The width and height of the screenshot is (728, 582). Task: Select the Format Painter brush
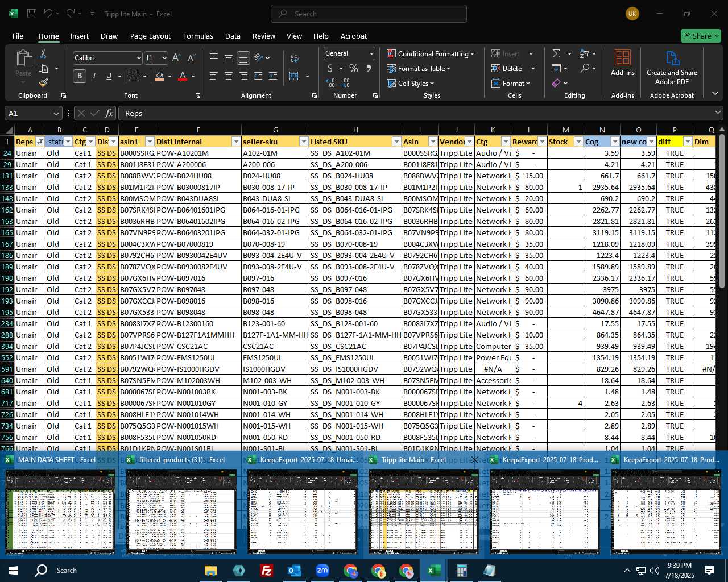(43, 83)
